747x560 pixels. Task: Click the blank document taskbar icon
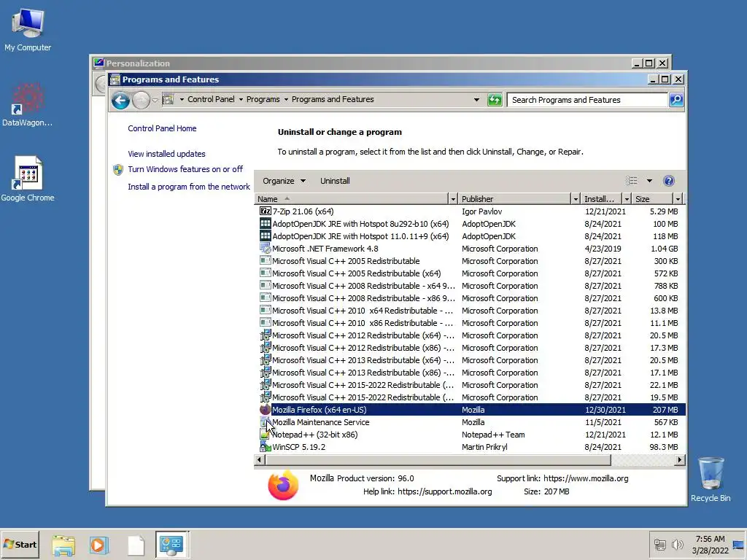pos(136,545)
